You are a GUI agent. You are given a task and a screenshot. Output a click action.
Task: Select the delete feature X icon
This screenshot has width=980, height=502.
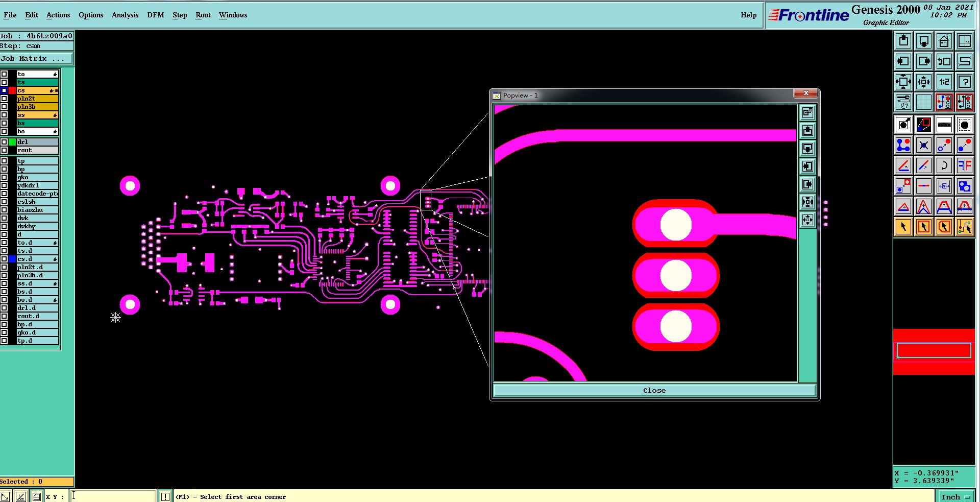924,145
